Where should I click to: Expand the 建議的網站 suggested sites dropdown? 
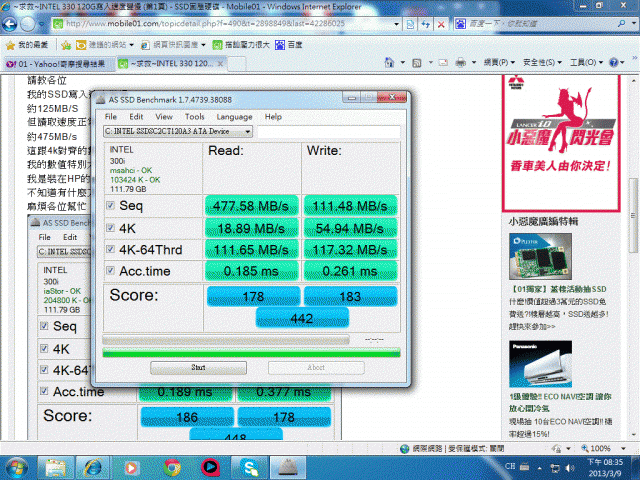click(x=131, y=45)
